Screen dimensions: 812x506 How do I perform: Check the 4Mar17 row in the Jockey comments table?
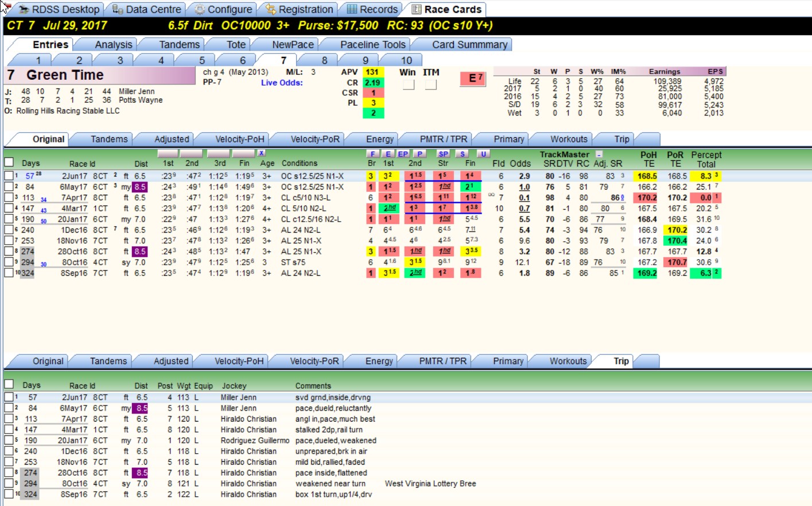(x=9, y=430)
